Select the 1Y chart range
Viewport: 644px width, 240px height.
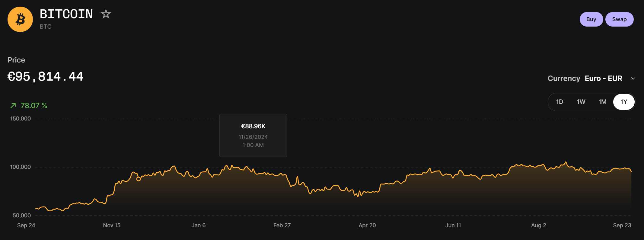point(624,102)
